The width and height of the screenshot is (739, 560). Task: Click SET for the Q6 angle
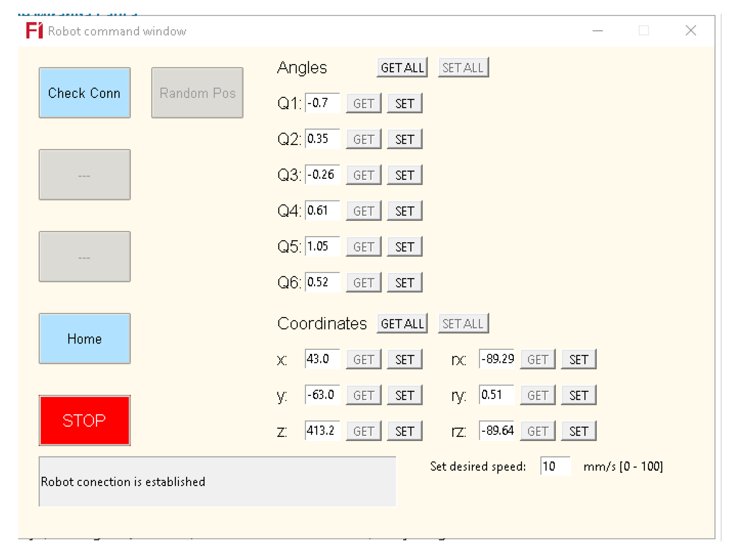click(x=405, y=283)
